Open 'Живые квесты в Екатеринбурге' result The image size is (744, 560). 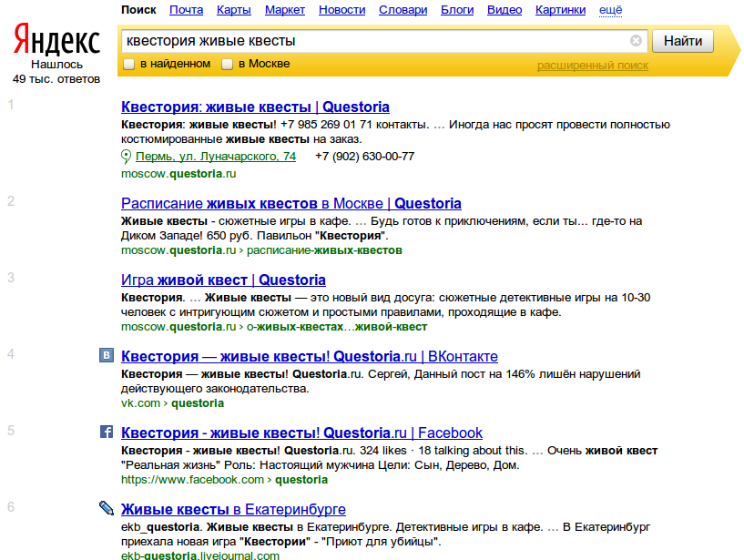(233, 509)
